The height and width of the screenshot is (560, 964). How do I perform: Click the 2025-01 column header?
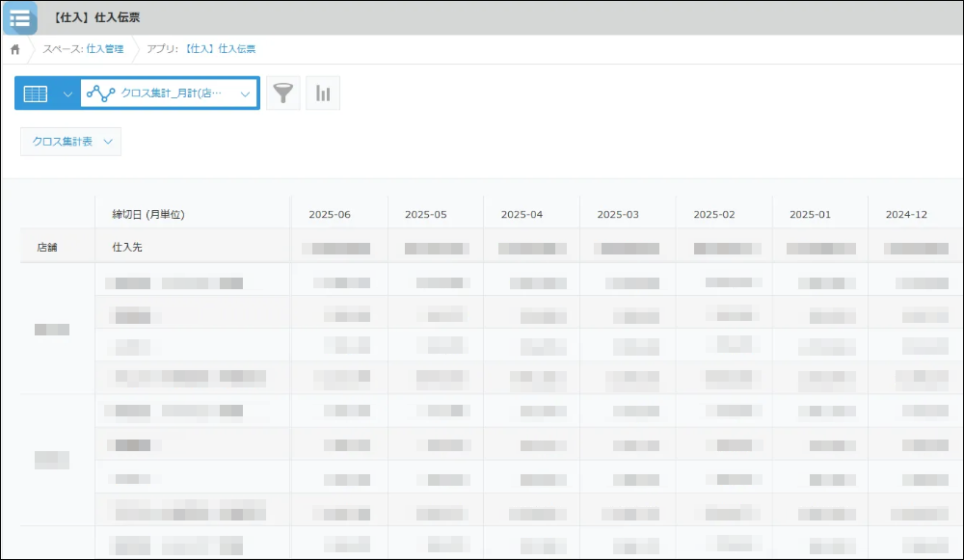click(810, 214)
